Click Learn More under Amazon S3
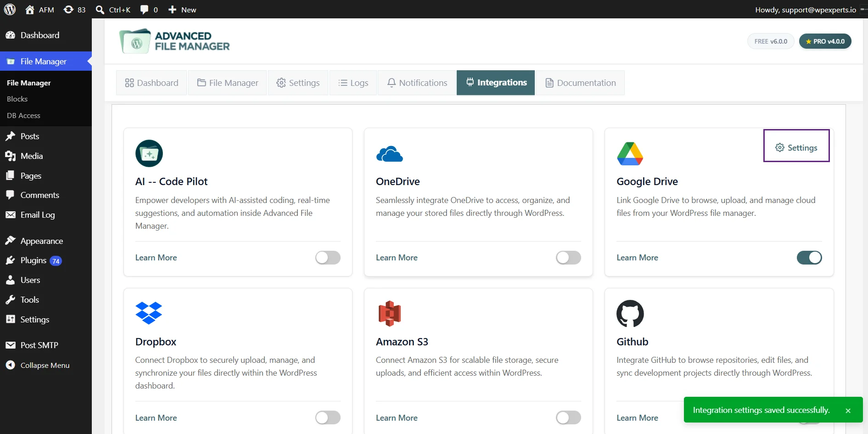Screen dimensions: 868x434 pyautogui.click(x=397, y=418)
